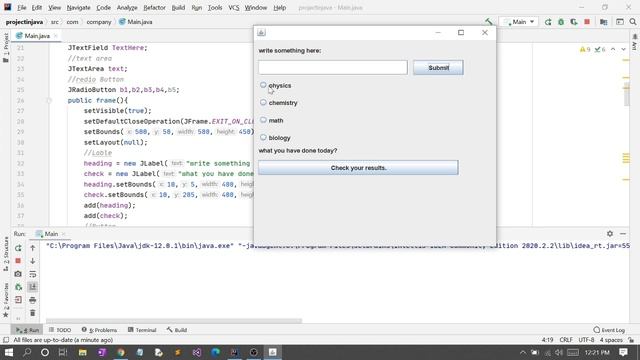Open the Refactor menu

click(x=154, y=7)
